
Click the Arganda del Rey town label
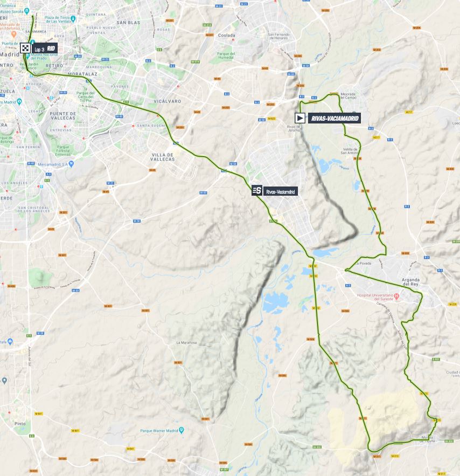(x=410, y=282)
